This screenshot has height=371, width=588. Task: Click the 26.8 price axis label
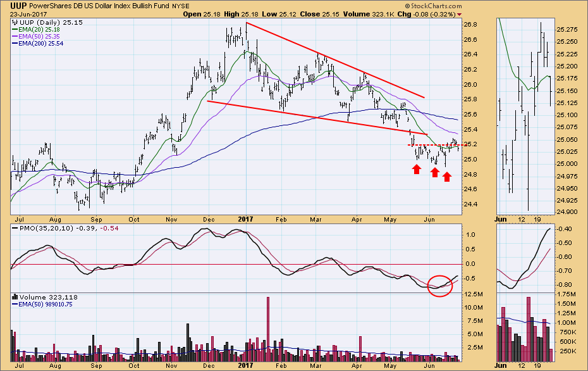tap(470, 25)
